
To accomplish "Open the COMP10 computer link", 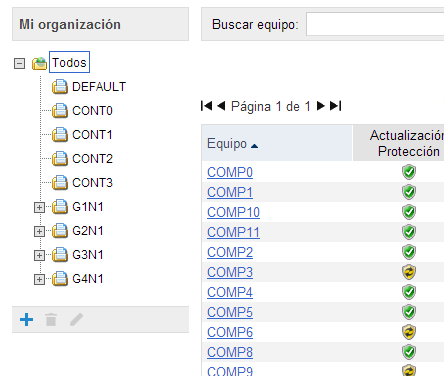I will tap(233, 212).
